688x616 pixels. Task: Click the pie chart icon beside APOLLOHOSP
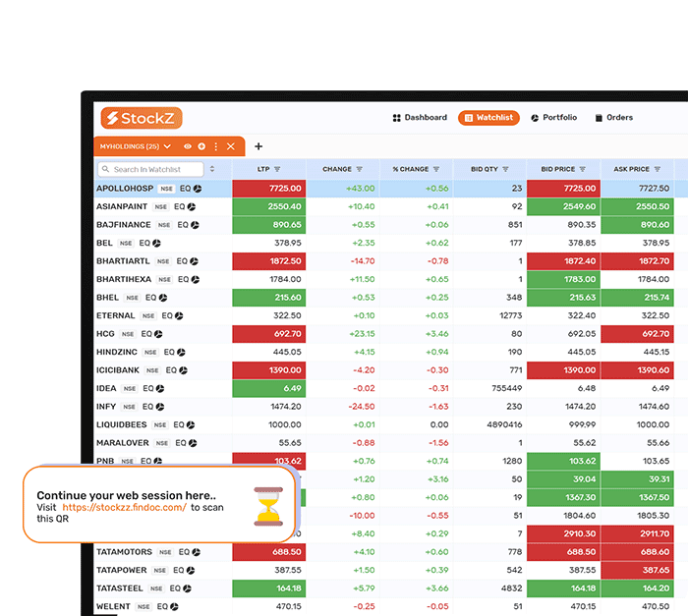pyautogui.click(x=198, y=188)
